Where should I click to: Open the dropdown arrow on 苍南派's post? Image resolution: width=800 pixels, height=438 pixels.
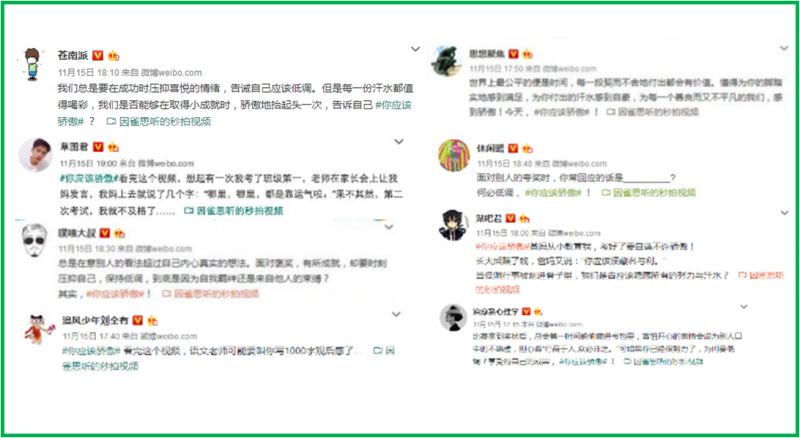pyautogui.click(x=415, y=49)
